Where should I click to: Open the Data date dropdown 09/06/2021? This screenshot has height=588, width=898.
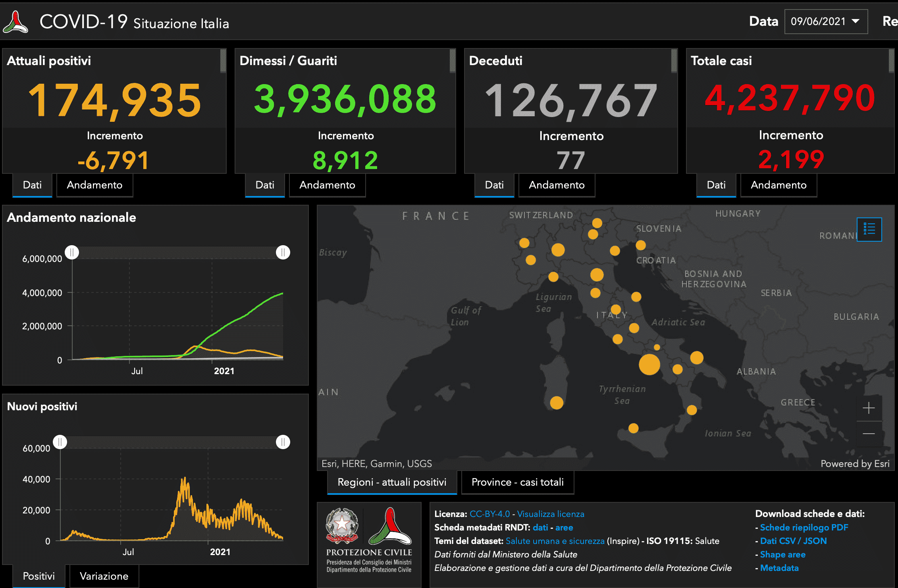point(826,21)
